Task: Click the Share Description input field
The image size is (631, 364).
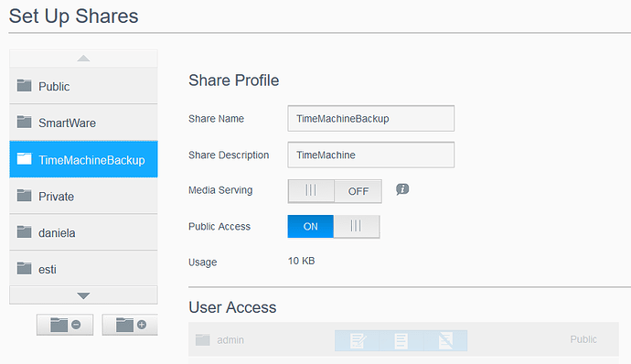Action: (371, 155)
